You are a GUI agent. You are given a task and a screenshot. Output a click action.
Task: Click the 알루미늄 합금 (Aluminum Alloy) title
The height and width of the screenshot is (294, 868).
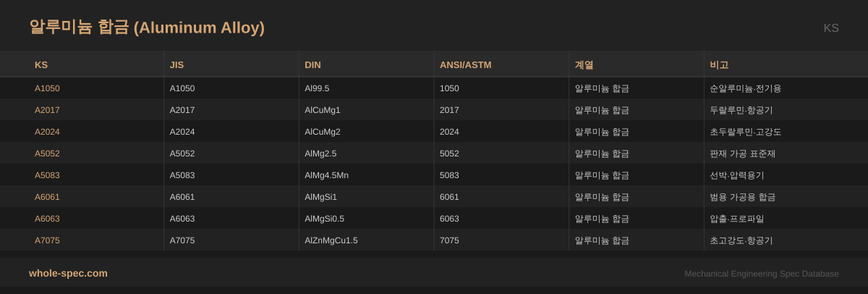[147, 28]
